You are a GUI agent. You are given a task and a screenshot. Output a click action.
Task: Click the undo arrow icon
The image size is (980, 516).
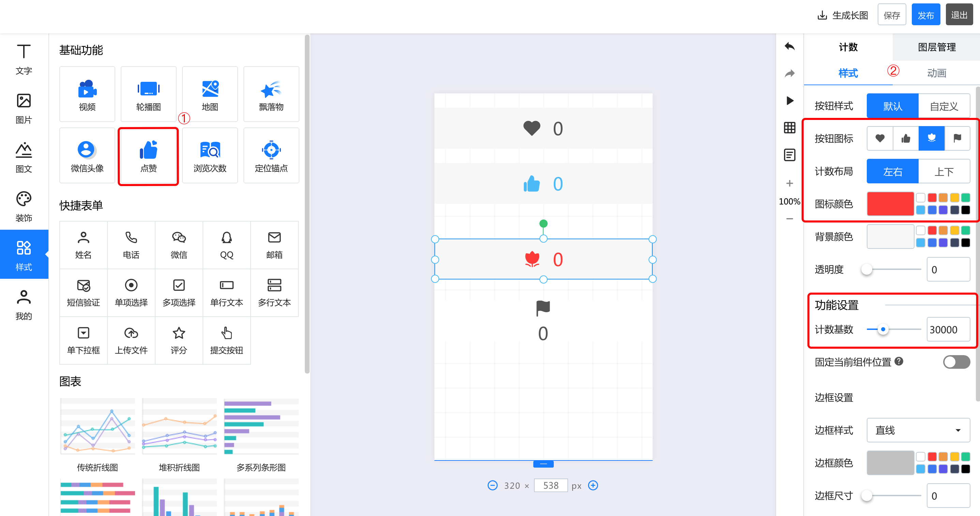pos(789,47)
